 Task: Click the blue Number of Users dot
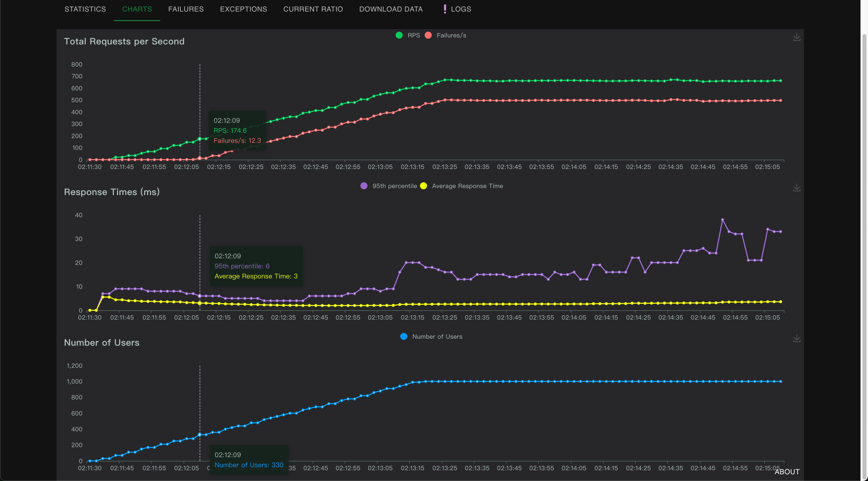(x=404, y=336)
